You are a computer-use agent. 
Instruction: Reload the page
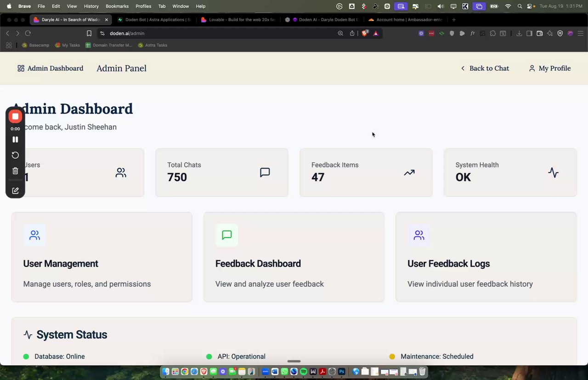(x=28, y=34)
